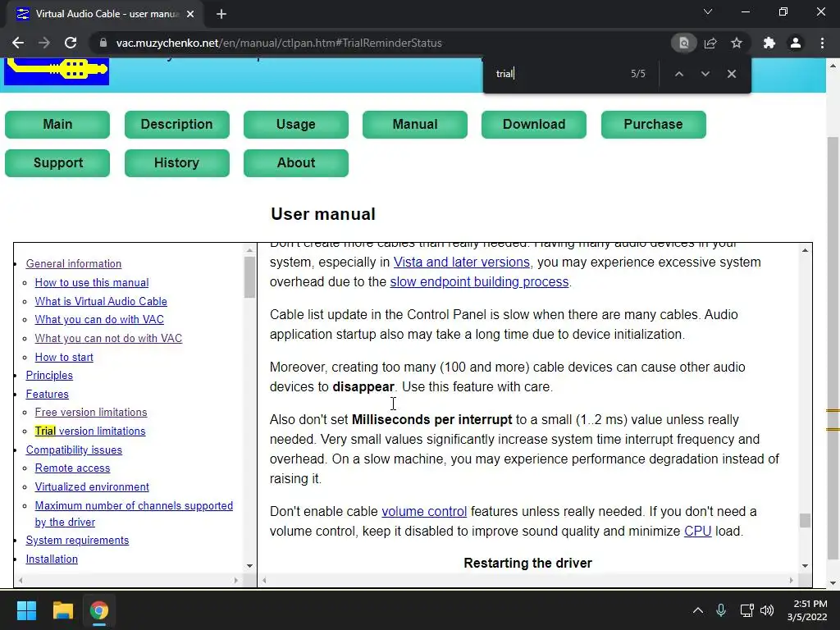This screenshot has height=630, width=840.
Task: Bookmark this tab with star icon
Action: [737, 43]
